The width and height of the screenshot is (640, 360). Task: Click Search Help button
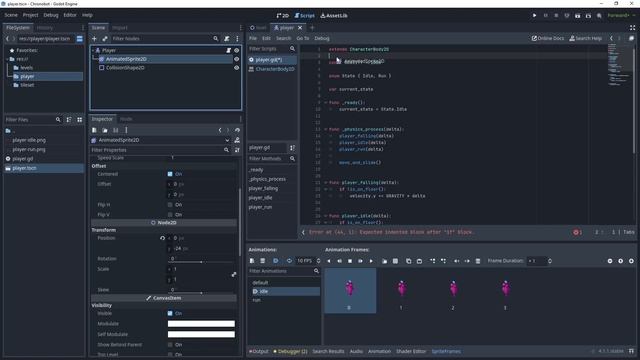point(585,38)
